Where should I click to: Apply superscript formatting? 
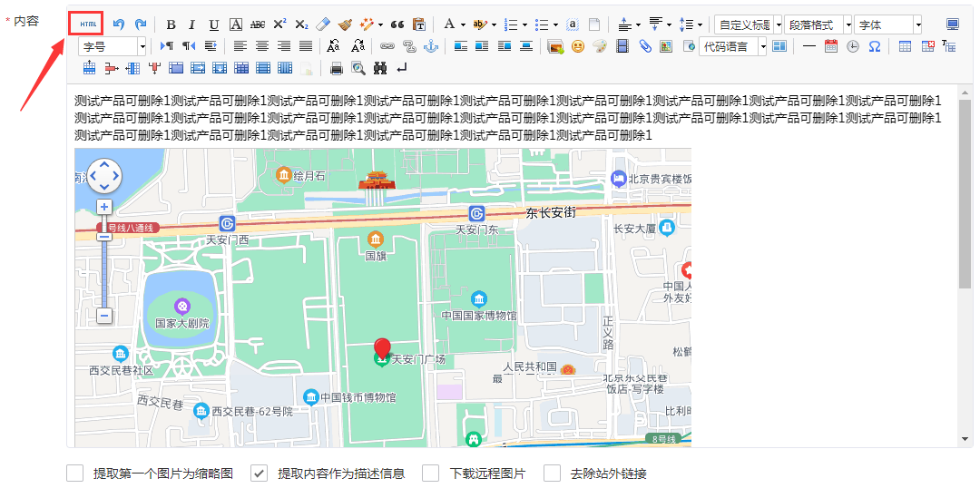click(x=279, y=24)
